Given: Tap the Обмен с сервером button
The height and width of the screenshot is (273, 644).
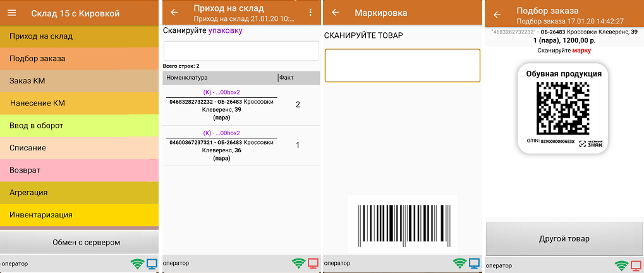Looking at the screenshot, I should (79, 242).
